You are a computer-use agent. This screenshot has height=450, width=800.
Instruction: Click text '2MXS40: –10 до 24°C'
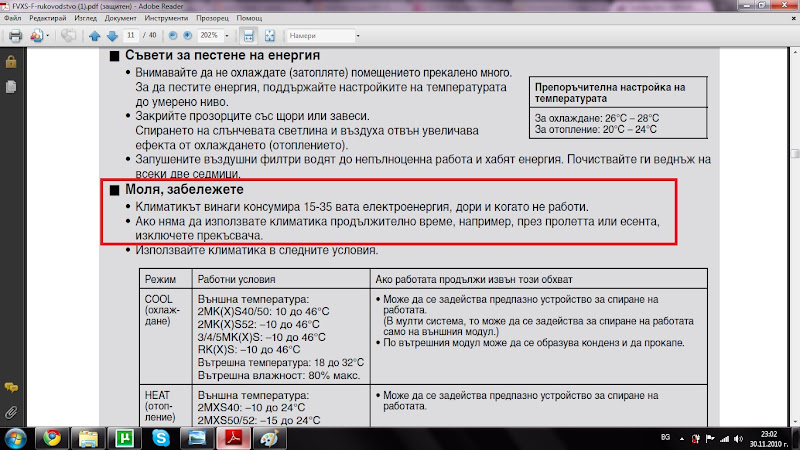pos(251,408)
